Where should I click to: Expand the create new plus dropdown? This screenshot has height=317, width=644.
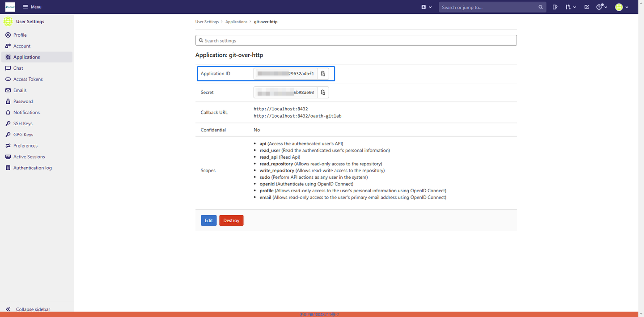click(x=427, y=7)
